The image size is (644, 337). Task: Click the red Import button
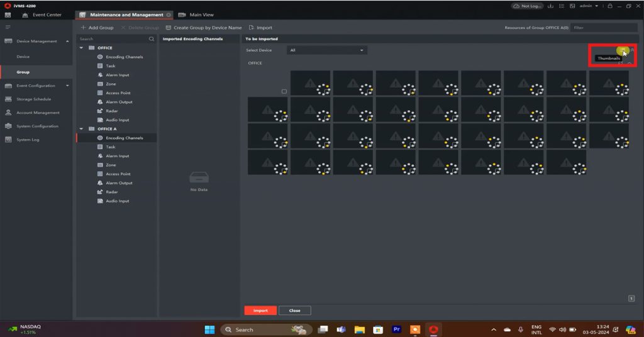[260, 311]
